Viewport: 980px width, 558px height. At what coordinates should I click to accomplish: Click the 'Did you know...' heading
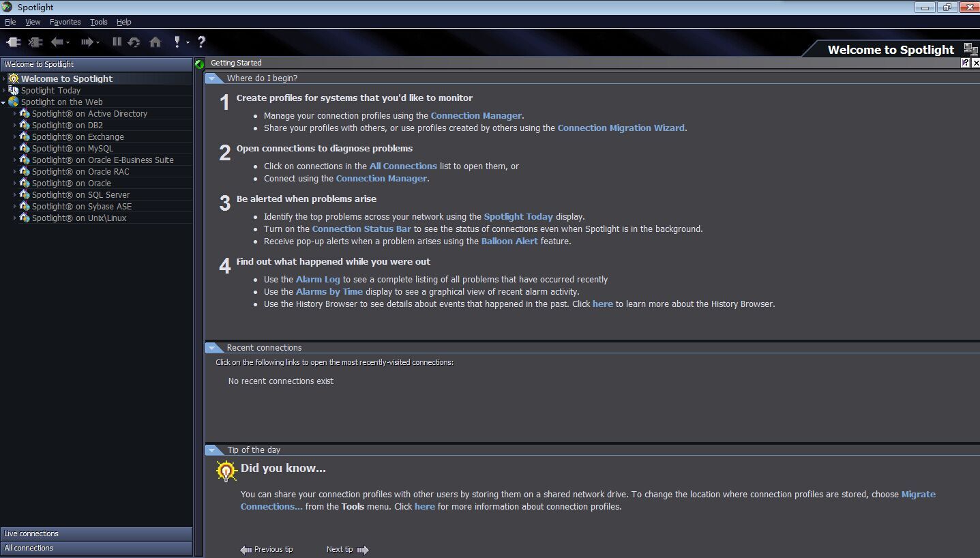(283, 469)
